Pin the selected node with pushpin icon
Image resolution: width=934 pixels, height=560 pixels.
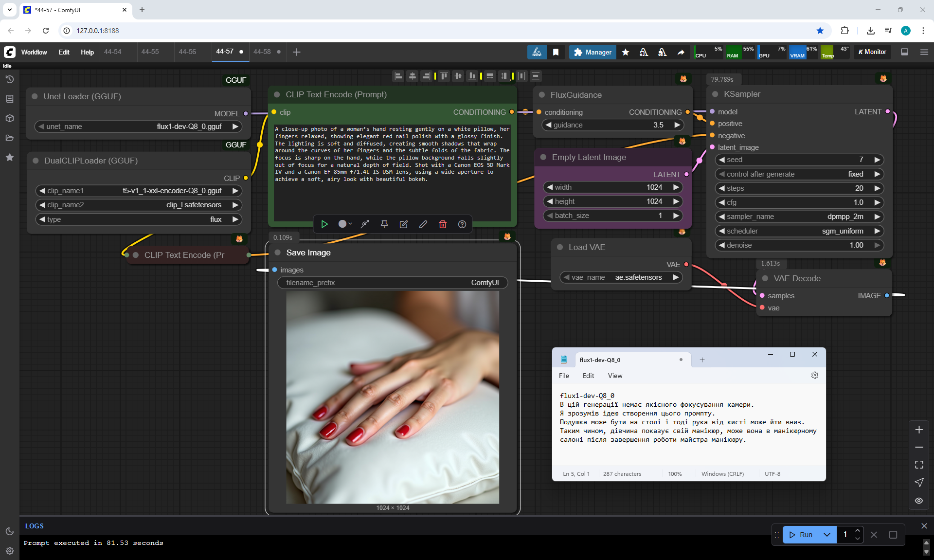tap(384, 224)
